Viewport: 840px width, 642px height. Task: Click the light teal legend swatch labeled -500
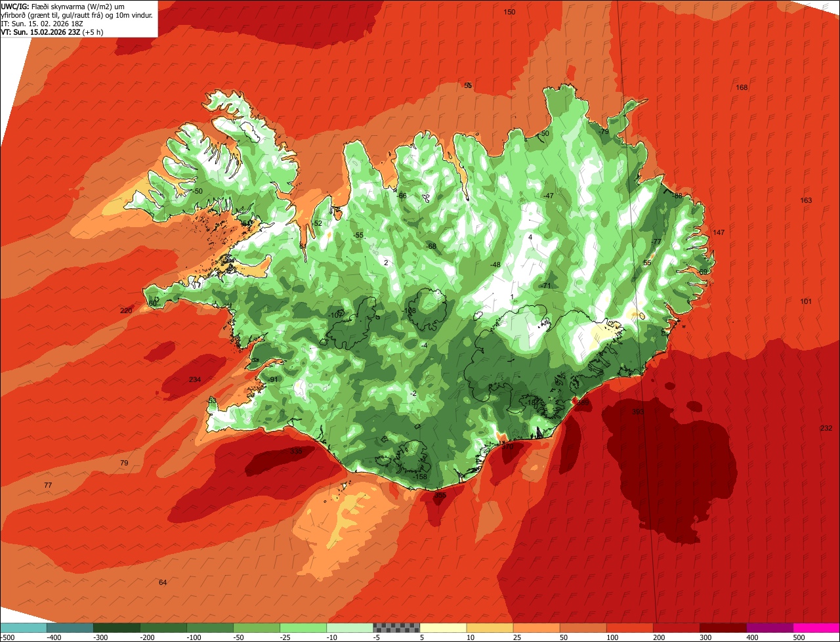click(24, 627)
